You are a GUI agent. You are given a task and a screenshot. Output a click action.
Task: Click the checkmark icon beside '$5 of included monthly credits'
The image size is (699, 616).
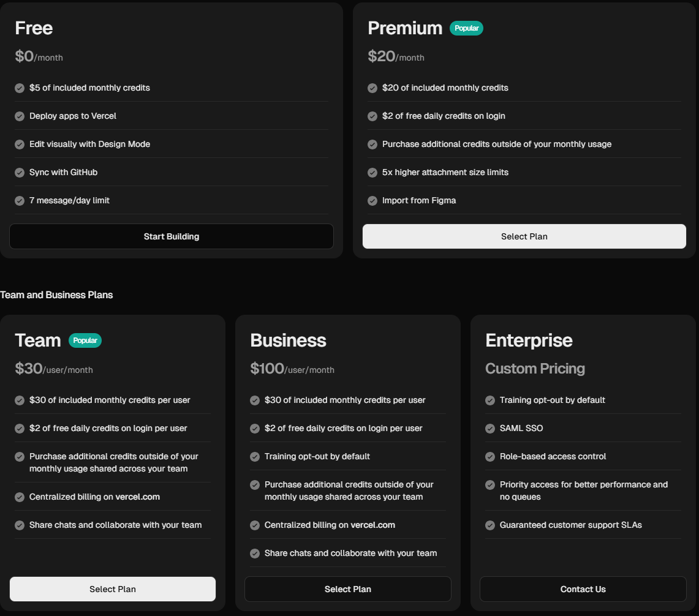tap(19, 88)
